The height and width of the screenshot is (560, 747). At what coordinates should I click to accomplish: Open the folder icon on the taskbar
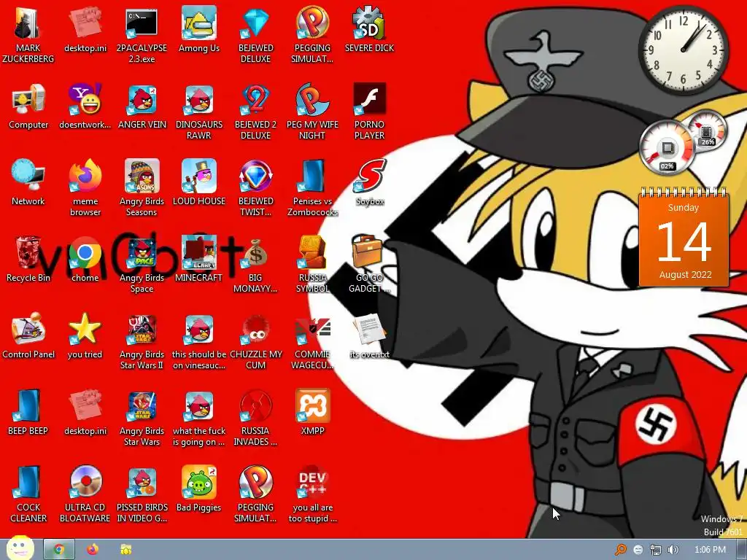point(125,550)
